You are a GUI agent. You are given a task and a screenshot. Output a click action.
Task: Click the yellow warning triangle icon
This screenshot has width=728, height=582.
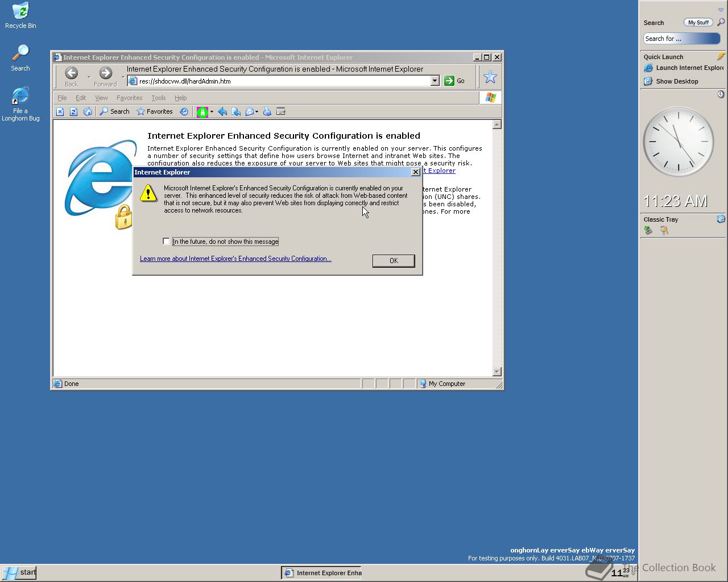[148, 193]
